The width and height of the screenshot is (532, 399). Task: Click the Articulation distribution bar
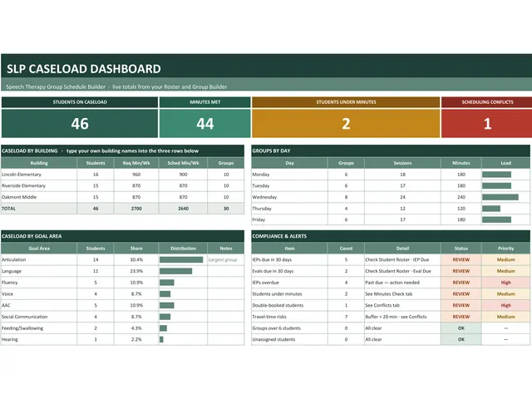[181, 259]
